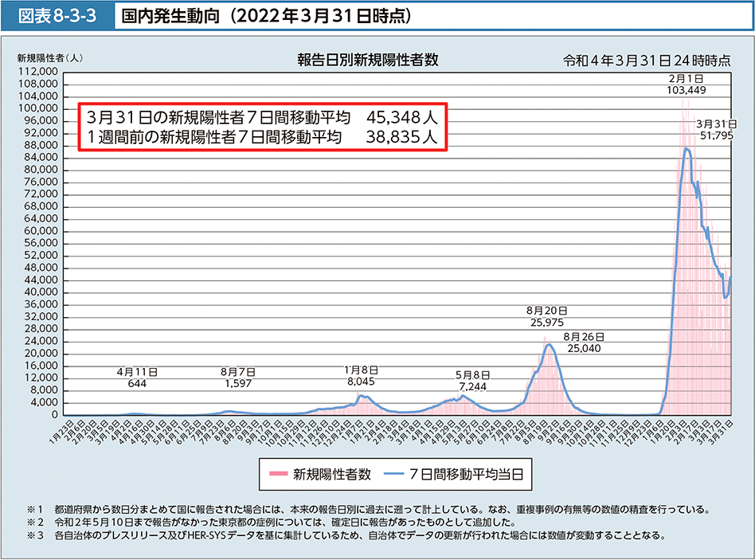Click the 4月11日 644 annotation
Image resolution: width=755 pixels, height=560 pixels.
(137, 378)
